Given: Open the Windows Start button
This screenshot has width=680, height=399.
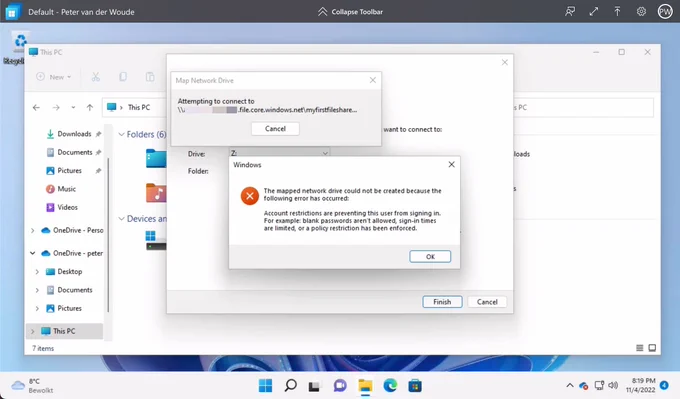Looking at the screenshot, I should click(265, 385).
